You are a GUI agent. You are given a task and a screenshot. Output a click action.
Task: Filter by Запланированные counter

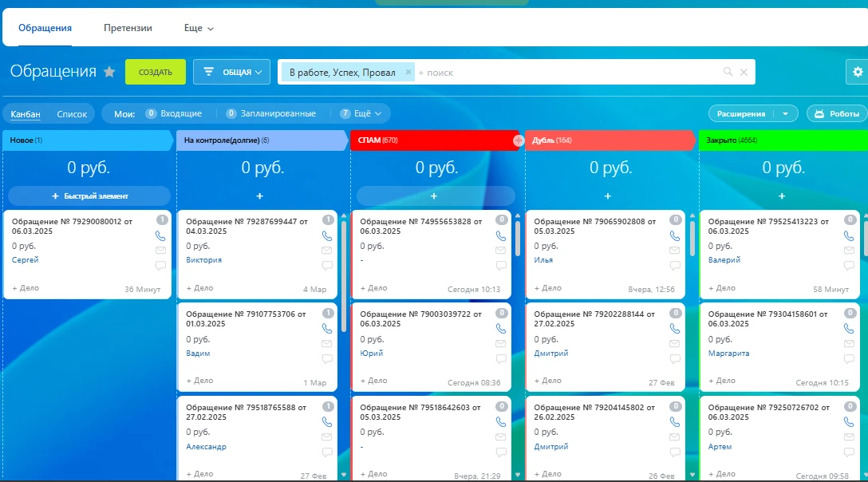[271, 113]
